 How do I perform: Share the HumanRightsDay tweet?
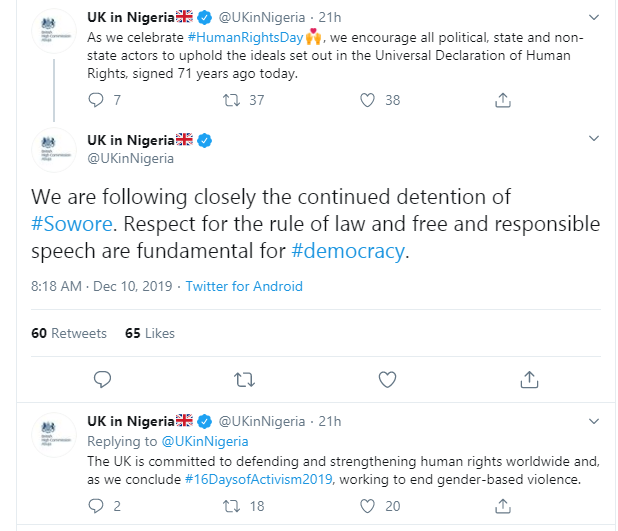pos(503,100)
